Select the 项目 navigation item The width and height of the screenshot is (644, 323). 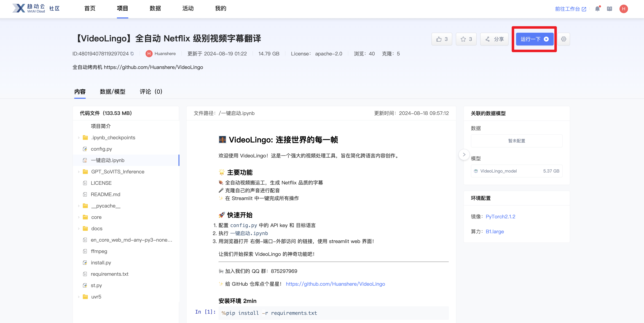coord(122,9)
